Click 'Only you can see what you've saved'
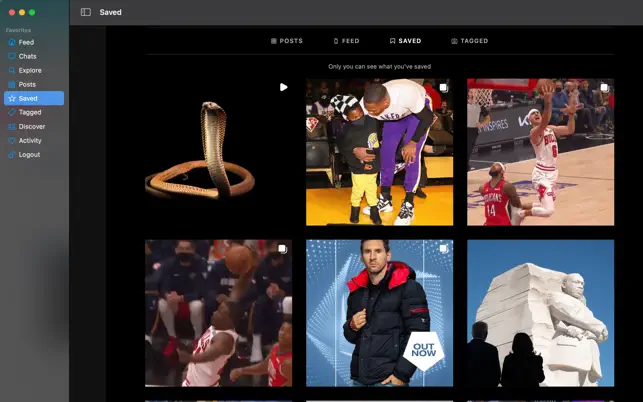The height and width of the screenshot is (402, 643). coord(379,66)
